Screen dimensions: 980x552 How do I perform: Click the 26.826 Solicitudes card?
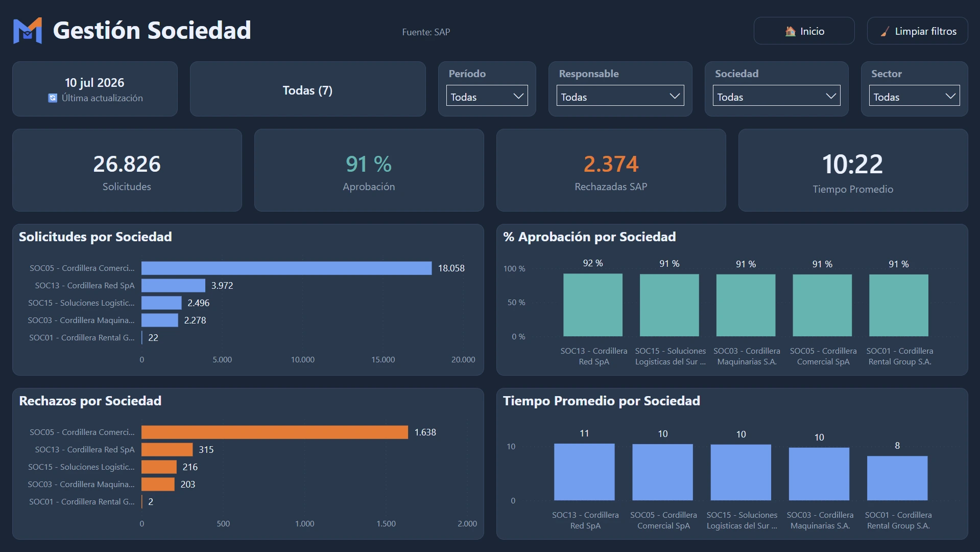point(127,170)
